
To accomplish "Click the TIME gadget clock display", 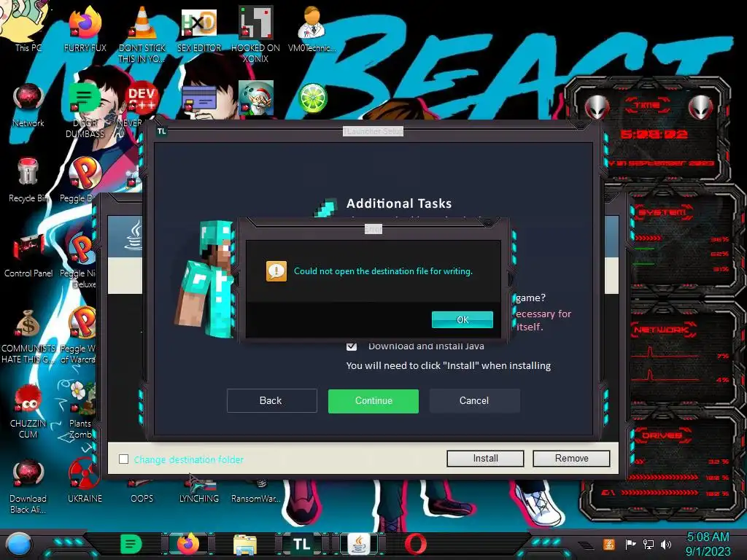I will pos(654,134).
